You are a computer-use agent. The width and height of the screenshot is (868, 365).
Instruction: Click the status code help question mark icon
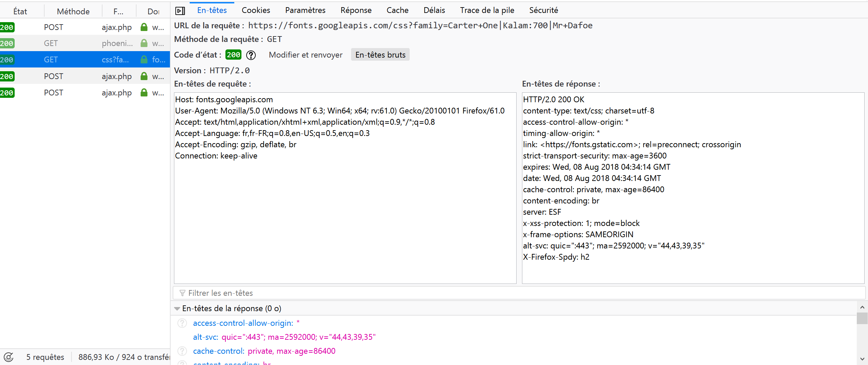(x=251, y=55)
